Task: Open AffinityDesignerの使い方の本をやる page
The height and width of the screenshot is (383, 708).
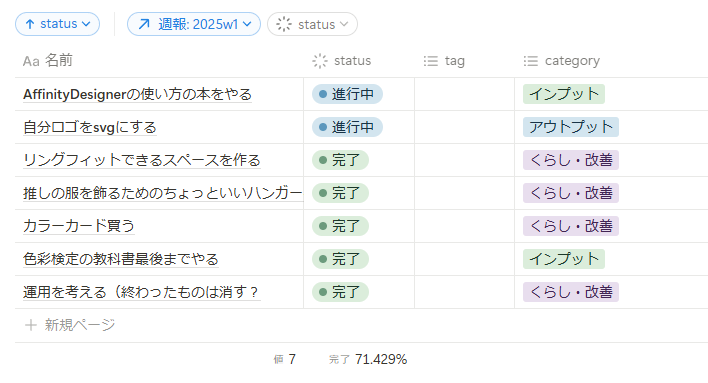Action: click(137, 94)
